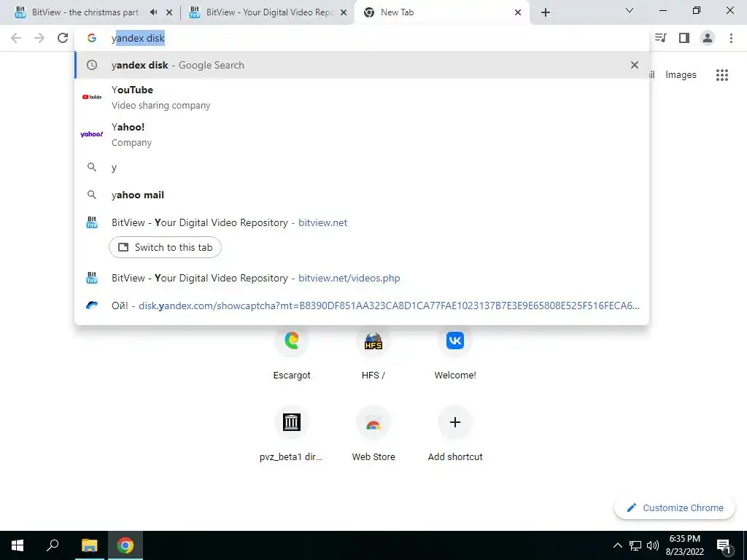Screen dimensions: 747x560
Task: Click Add shortcut plus icon
Action: [455, 422]
